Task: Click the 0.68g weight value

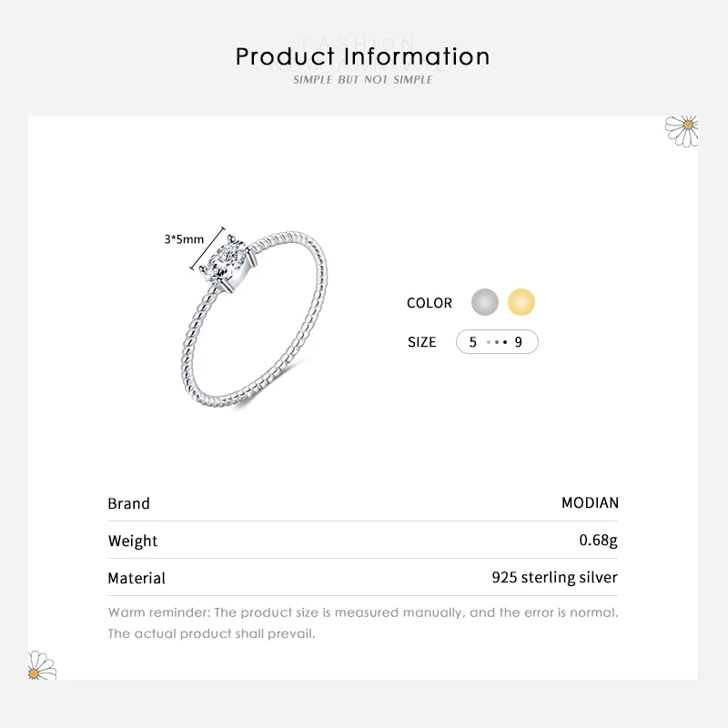Action: pos(598,540)
